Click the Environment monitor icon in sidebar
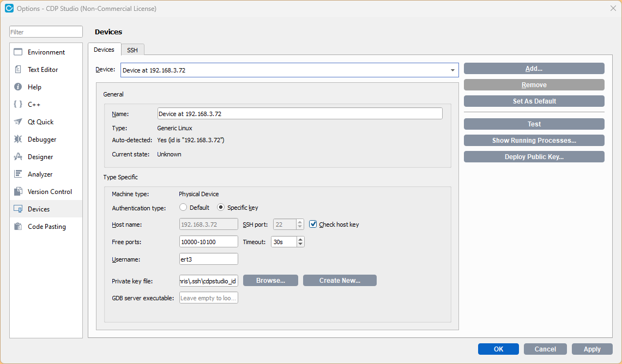 [18, 52]
